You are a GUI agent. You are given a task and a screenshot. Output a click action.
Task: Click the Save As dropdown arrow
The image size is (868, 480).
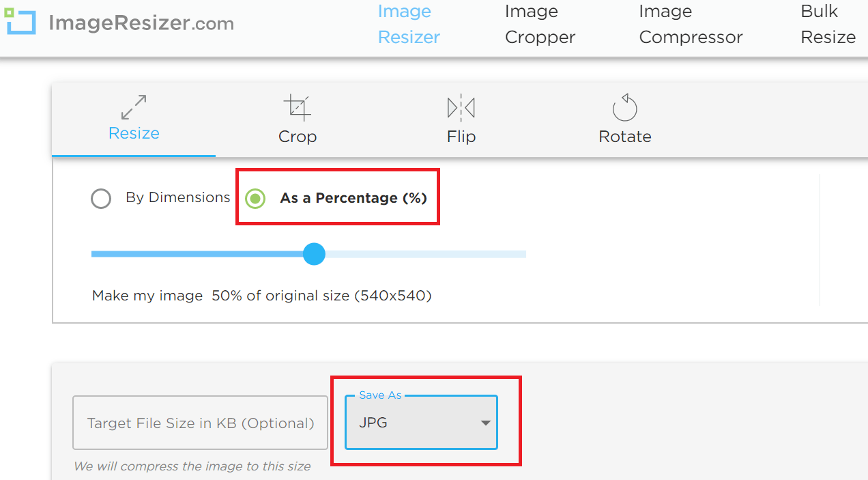[485, 423]
